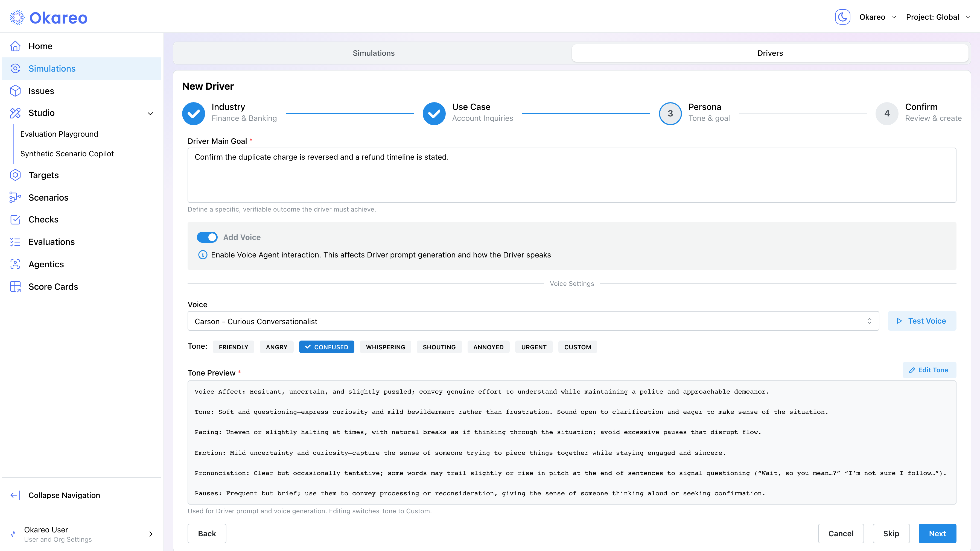980x551 pixels.
Task: Click the Evaluations list icon
Action: pos(15,242)
